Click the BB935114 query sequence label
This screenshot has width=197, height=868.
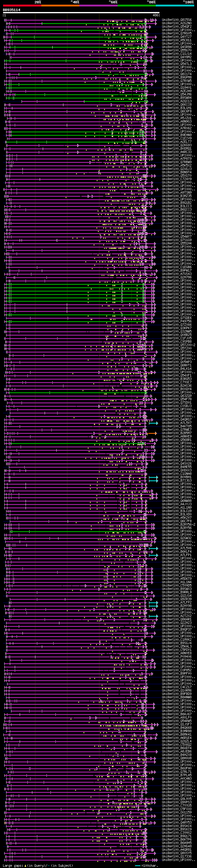(11, 10)
